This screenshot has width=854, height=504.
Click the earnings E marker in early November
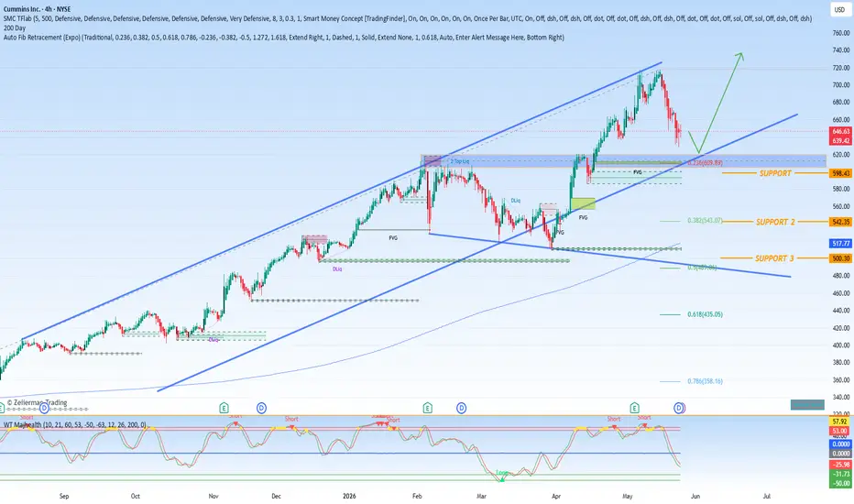(224, 408)
